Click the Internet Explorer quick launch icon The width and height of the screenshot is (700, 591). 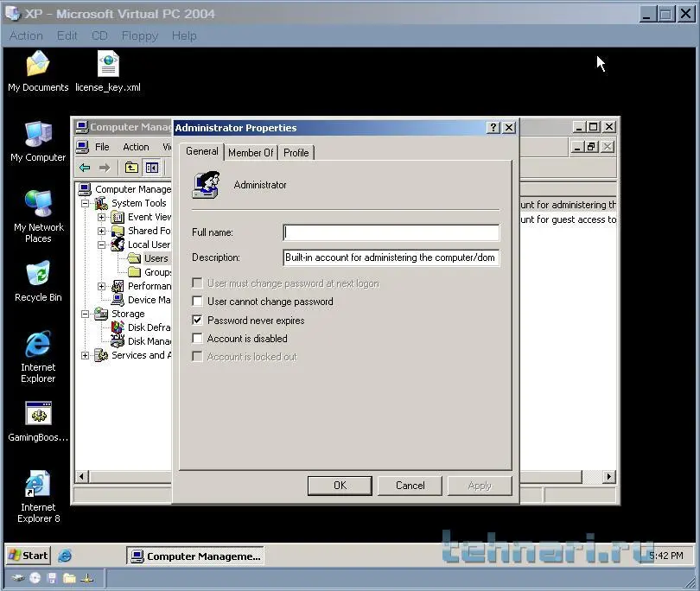(x=65, y=556)
